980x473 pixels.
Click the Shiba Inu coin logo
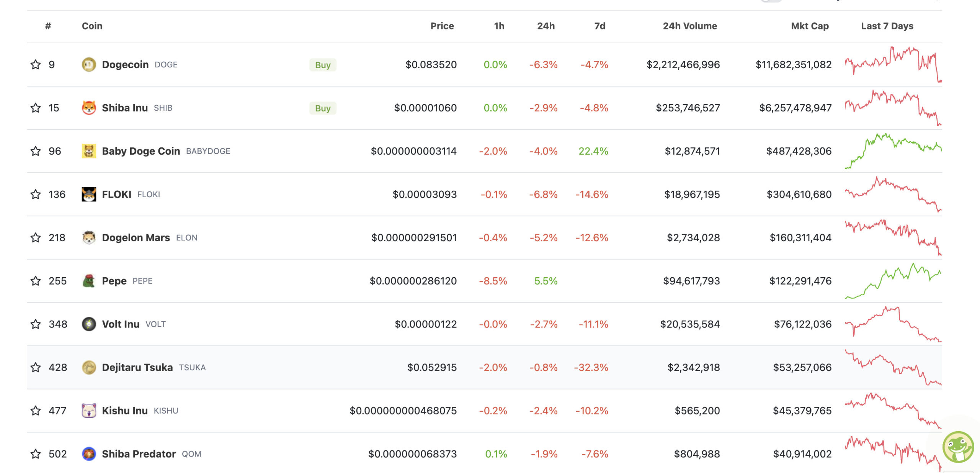89,108
